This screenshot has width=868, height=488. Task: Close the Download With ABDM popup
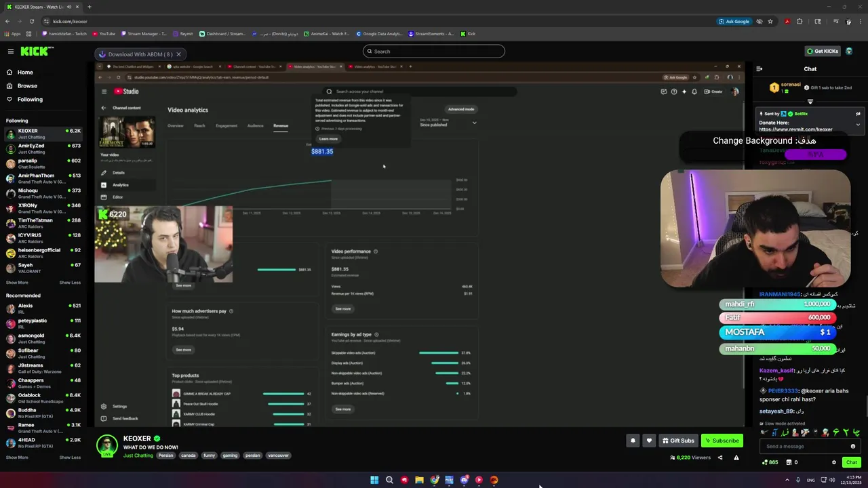click(x=178, y=54)
